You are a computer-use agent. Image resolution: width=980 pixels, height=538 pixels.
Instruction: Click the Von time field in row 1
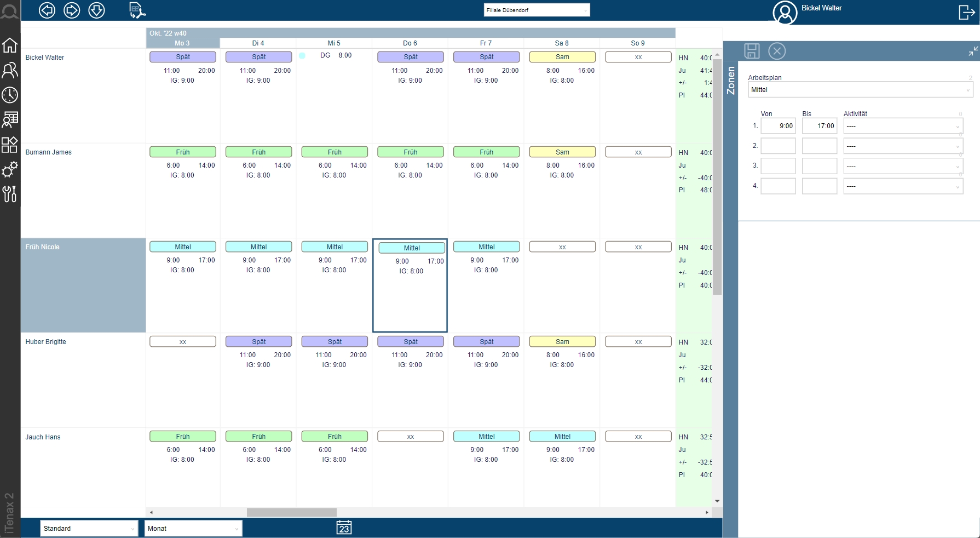point(778,126)
